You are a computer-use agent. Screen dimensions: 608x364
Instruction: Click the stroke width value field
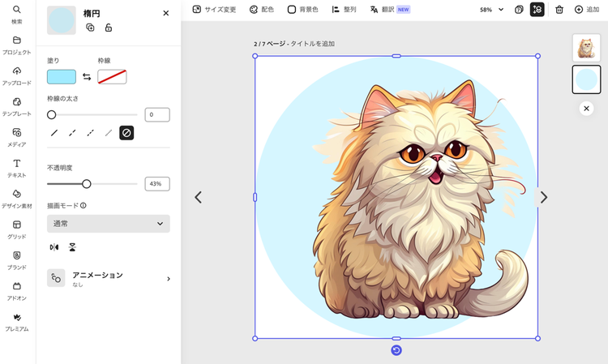click(157, 115)
